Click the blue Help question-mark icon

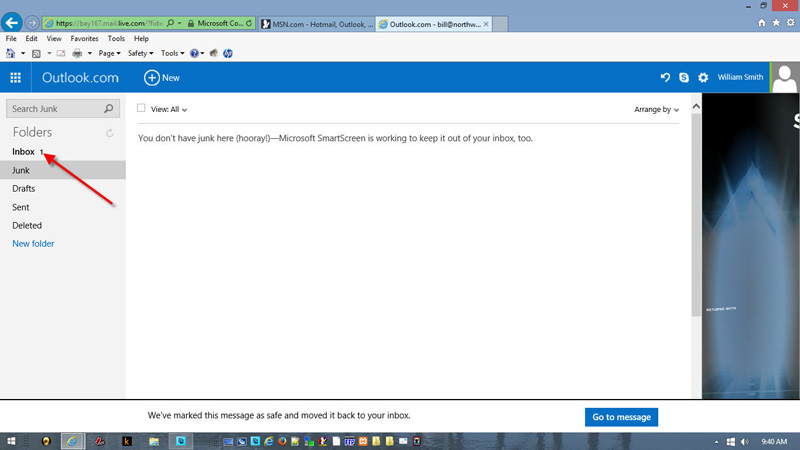point(194,53)
